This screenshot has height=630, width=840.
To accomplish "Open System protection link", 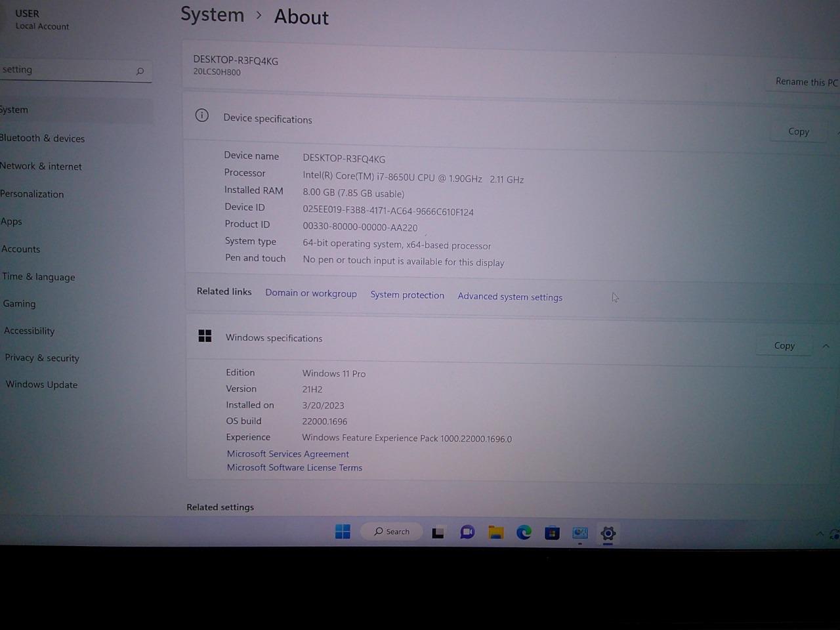I will tap(408, 295).
